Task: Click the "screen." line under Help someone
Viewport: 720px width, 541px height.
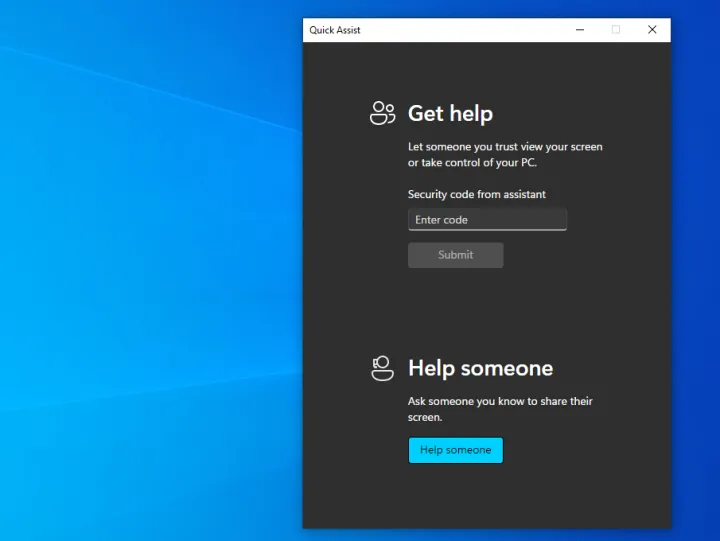Action: 425,417
